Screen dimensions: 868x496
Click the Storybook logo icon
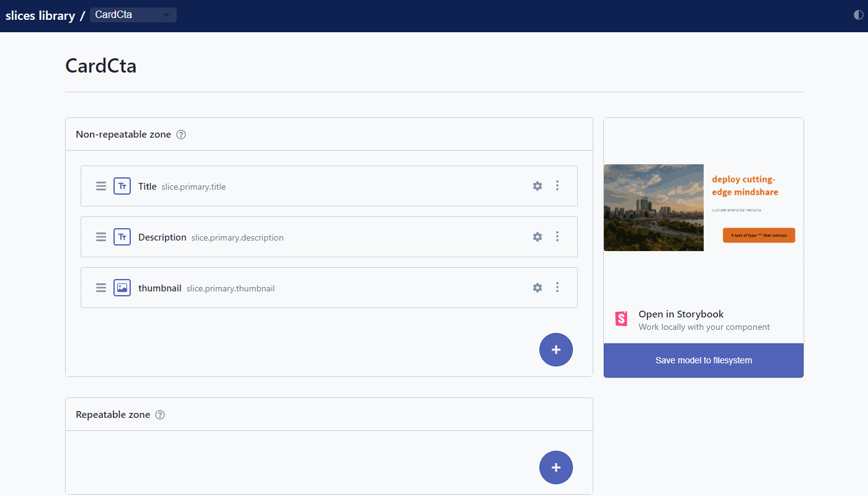point(621,319)
